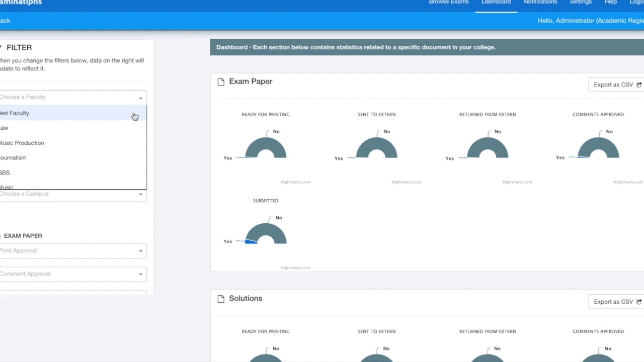Click the Exam Paper document icon

[x=221, y=81]
